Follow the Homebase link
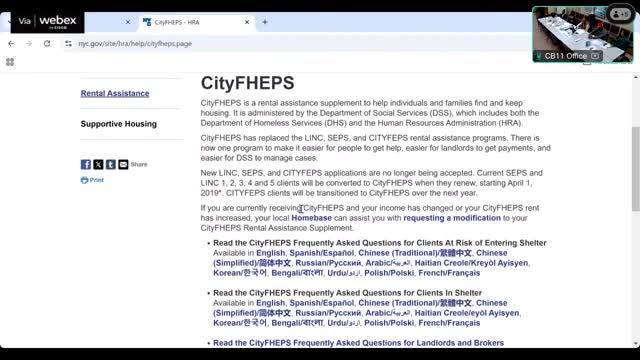640x360 pixels. coord(311,218)
